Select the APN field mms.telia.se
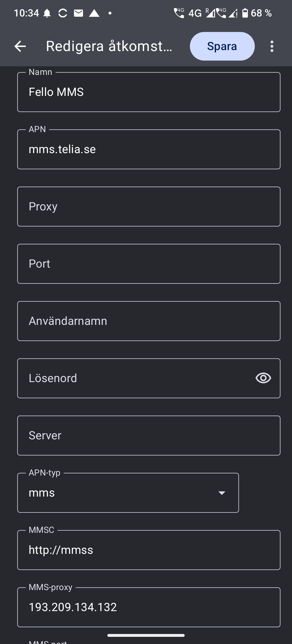Screen dimensions: 292x644 point(149,149)
